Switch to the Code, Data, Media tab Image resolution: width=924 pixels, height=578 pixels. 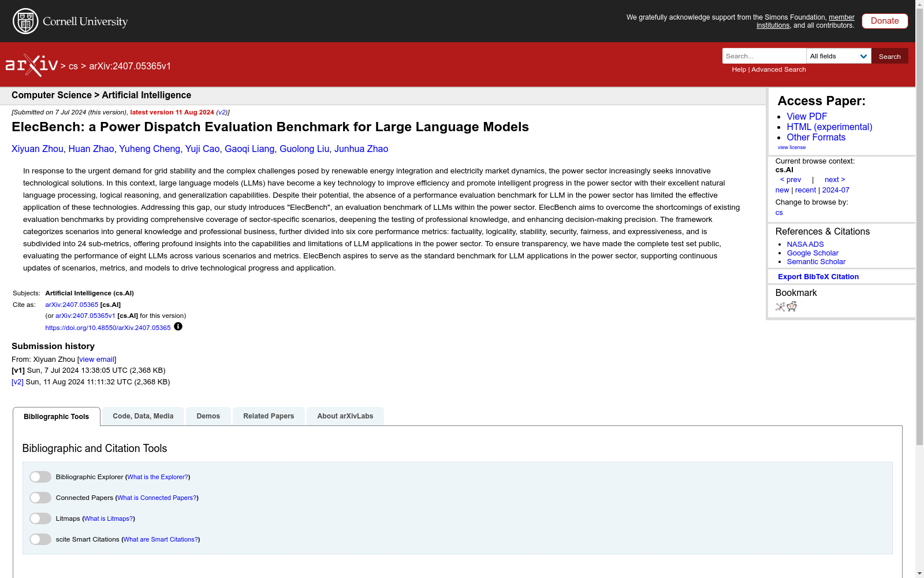point(143,416)
